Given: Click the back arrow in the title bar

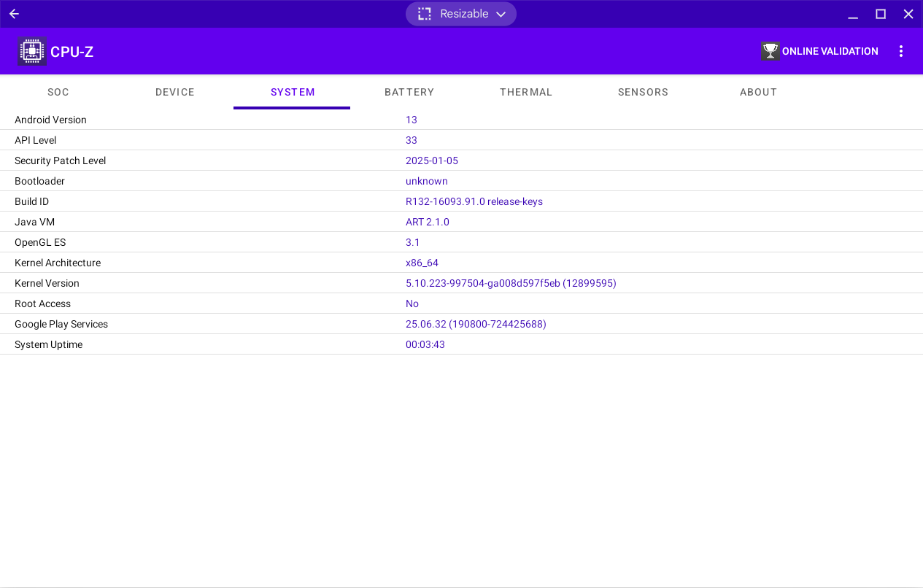Looking at the screenshot, I should [14, 14].
